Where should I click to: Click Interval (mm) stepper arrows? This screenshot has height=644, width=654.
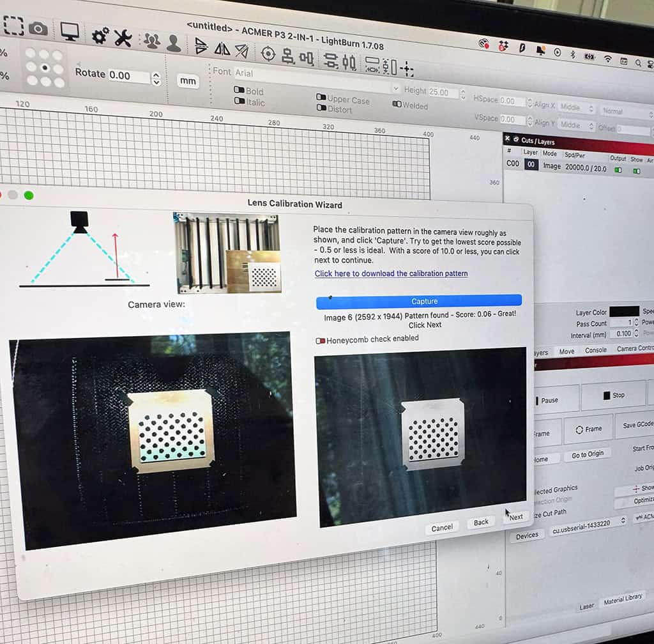(636, 333)
